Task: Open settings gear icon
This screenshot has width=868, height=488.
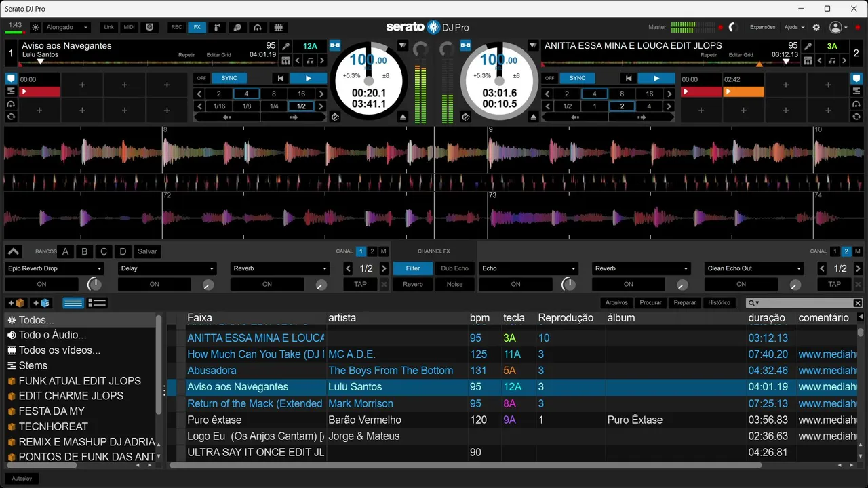Action: pos(816,27)
